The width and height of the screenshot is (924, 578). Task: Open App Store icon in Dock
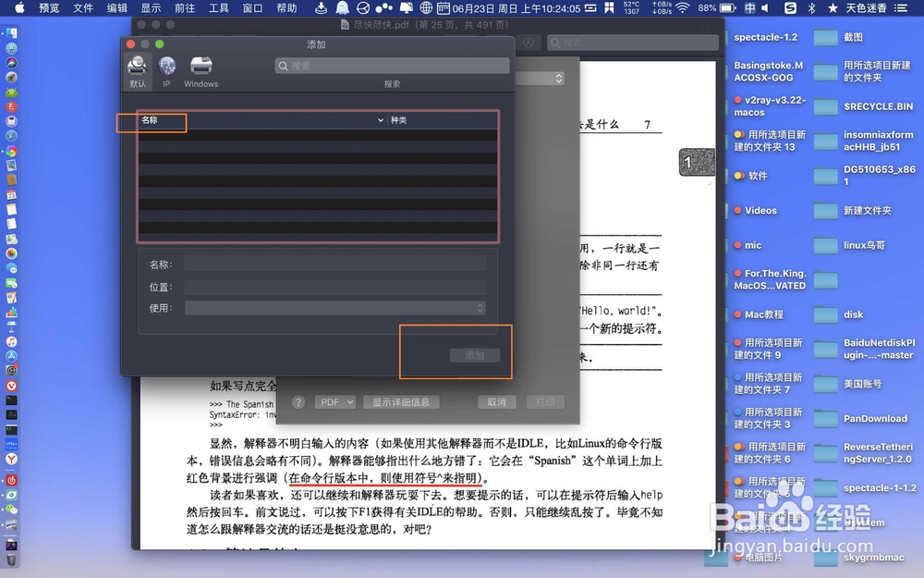point(11,356)
